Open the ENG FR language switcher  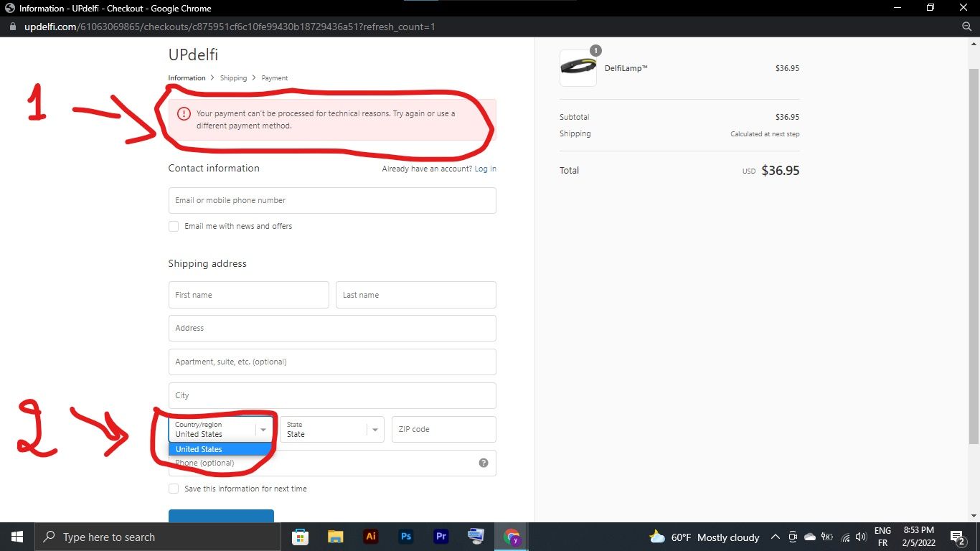click(882, 537)
